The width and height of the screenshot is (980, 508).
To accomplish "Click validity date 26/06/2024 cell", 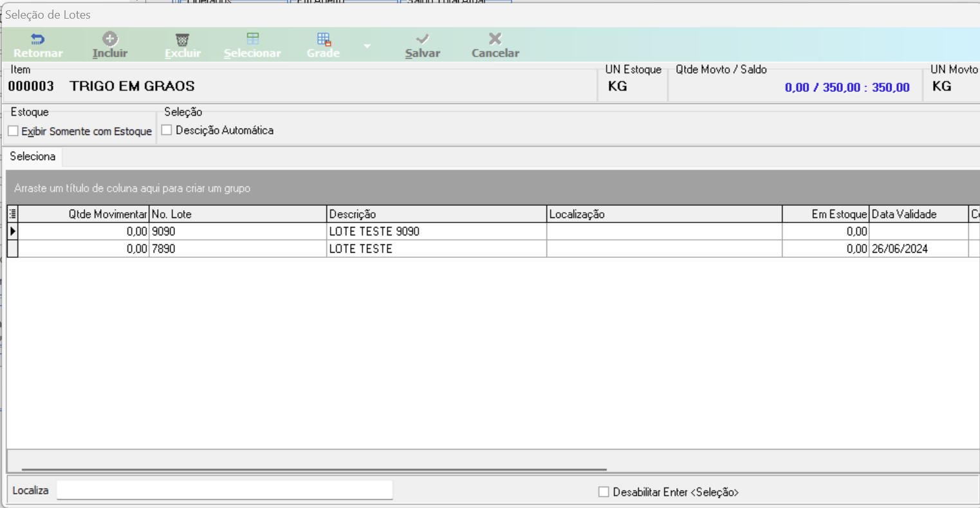I will point(919,249).
